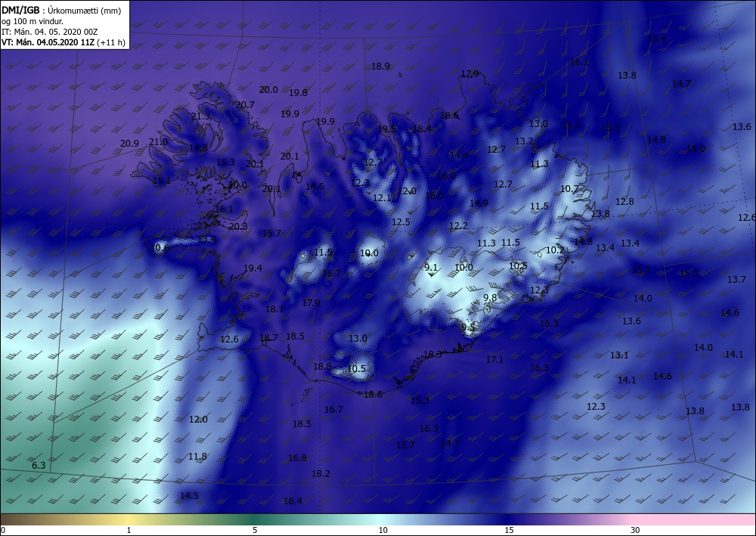
Task: Click the "(+11 h)" forecast offset label
Action: 111,42
